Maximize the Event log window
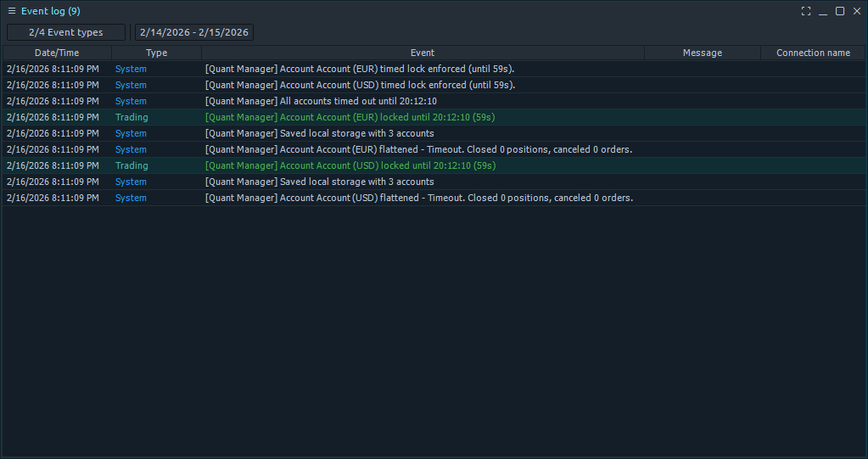Screen dimensions: 868x459 (840, 11)
